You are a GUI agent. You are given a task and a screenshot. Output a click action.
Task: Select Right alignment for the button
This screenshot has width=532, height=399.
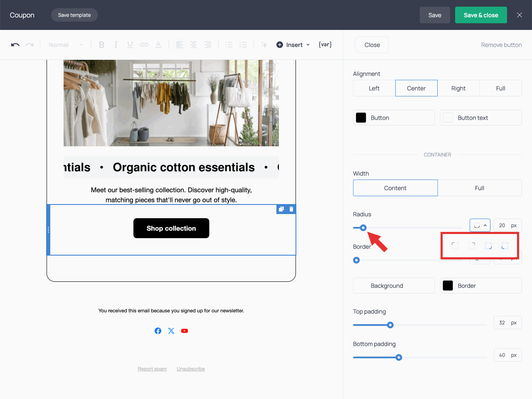coord(458,88)
